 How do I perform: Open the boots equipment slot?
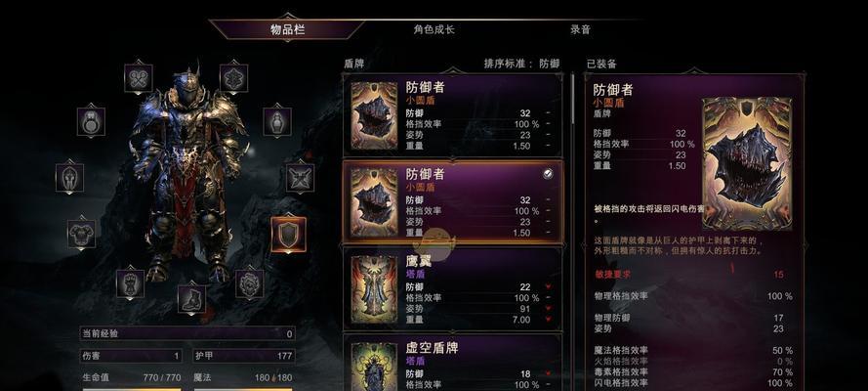191,298
